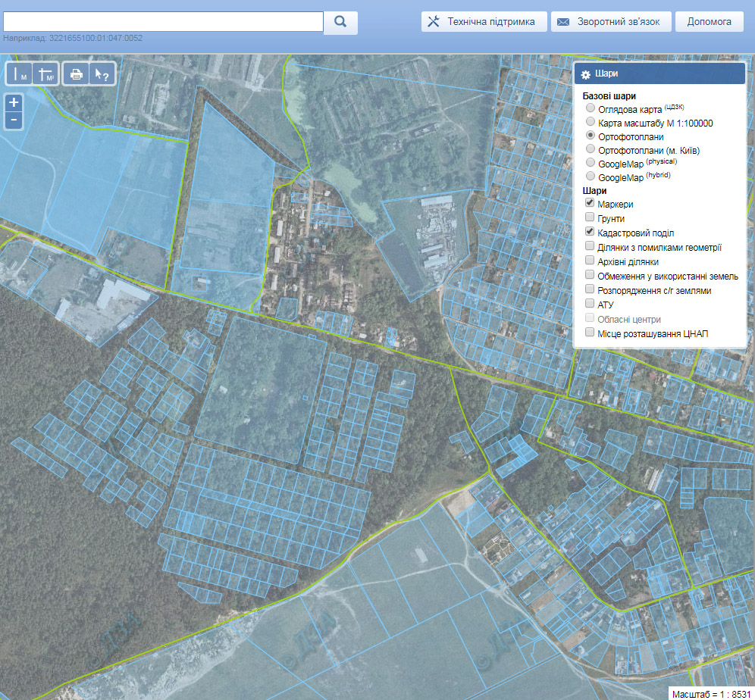Enable Місце розташування ЦНАП layer
Screen dimensions: 755x700
pos(589,332)
